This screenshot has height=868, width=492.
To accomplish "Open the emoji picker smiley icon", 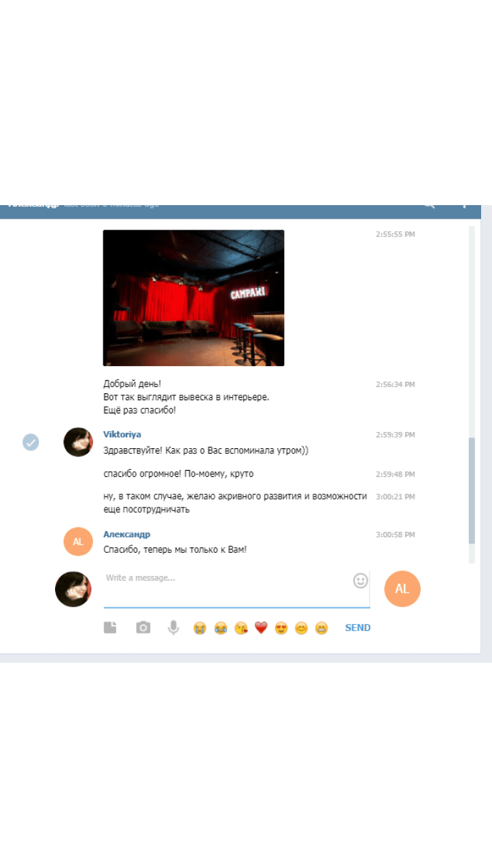I will pos(360,581).
